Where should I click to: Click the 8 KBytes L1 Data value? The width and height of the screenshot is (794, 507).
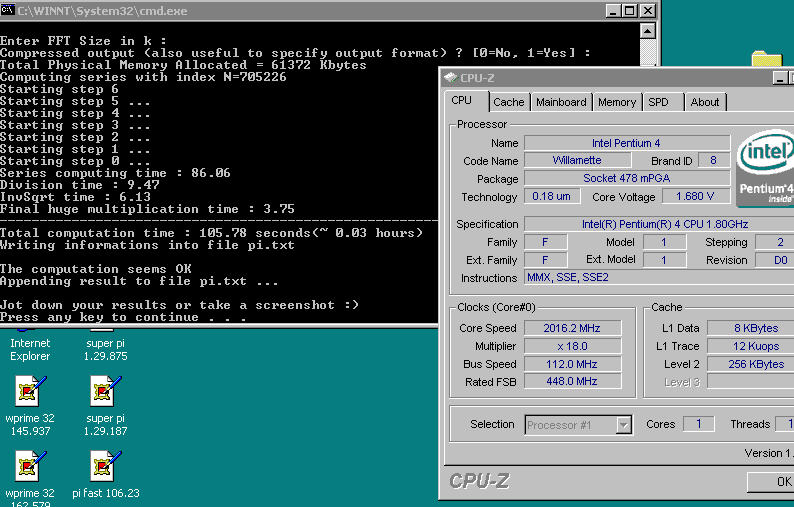coord(751,328)
